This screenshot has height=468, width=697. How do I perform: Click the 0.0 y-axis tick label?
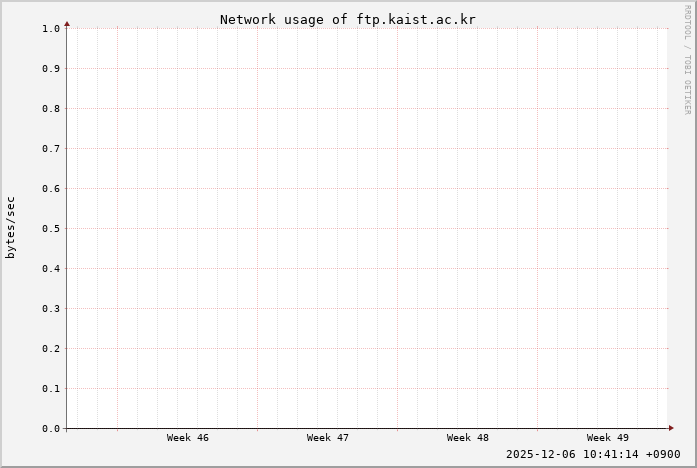coord(51,429)
